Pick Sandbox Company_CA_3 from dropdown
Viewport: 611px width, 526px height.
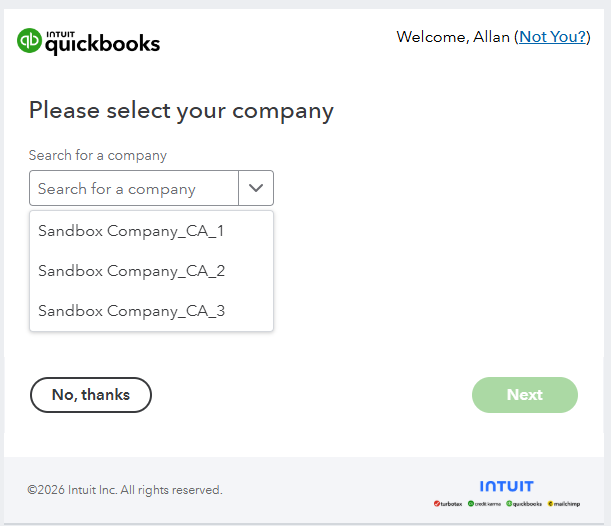(x=131, y=311)
